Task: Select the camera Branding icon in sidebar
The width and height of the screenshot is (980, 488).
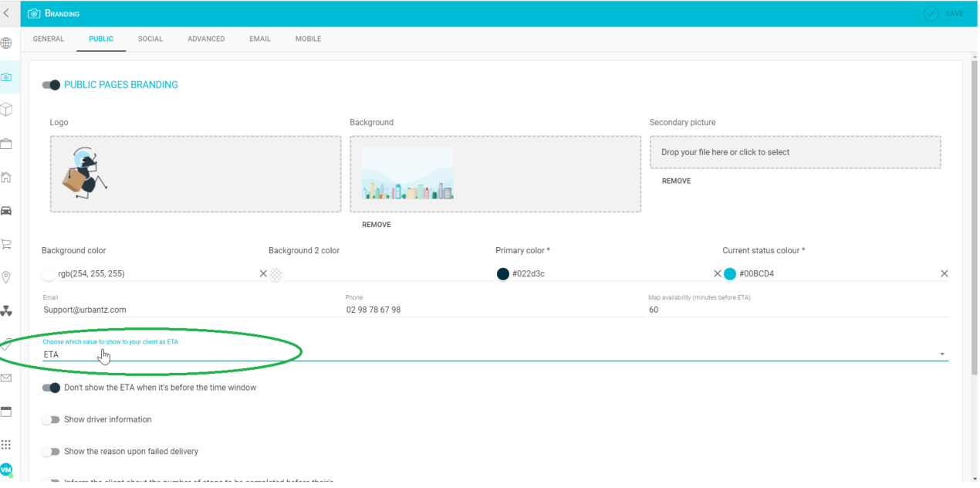Action: [x=6, y=77]
